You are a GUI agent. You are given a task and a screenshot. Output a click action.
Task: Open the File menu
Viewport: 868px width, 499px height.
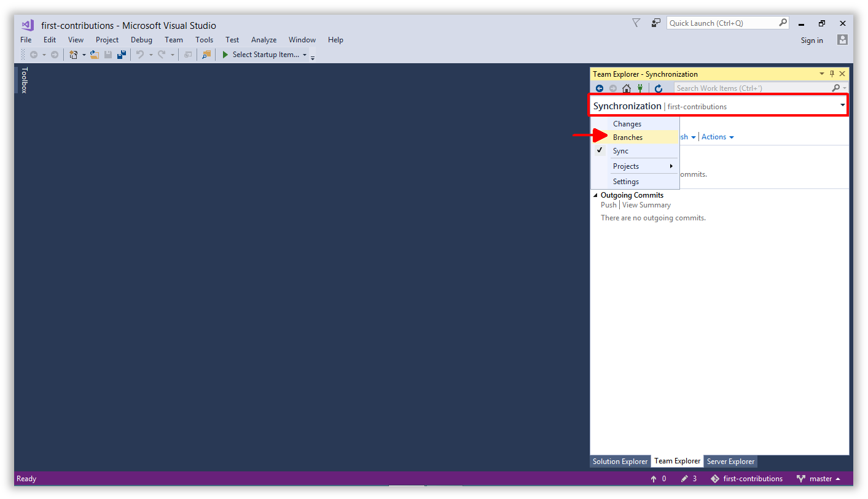pyautogui.click(x=26, y=40)
